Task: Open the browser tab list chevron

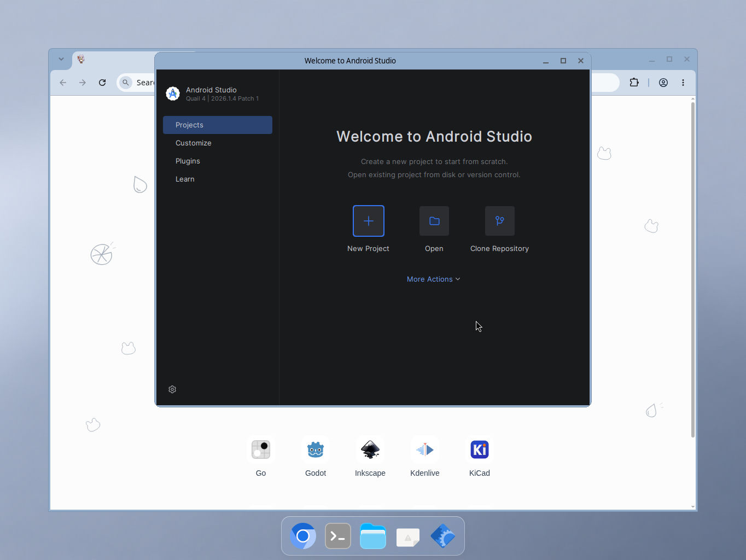Action: 61,59
